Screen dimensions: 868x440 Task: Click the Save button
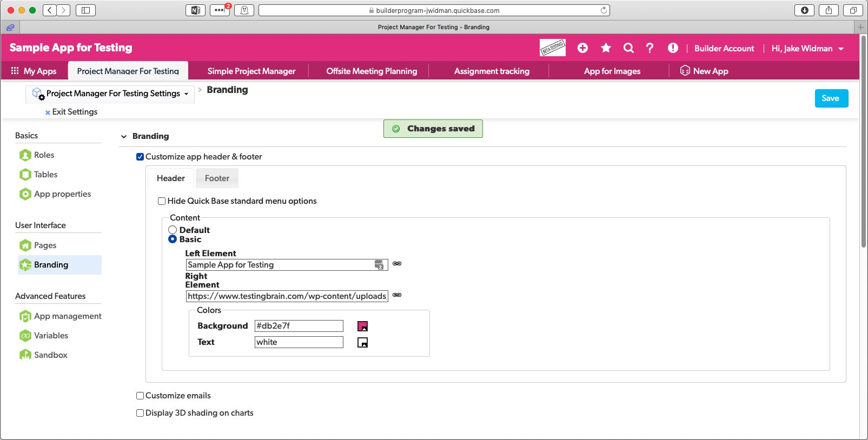point(831,98)
